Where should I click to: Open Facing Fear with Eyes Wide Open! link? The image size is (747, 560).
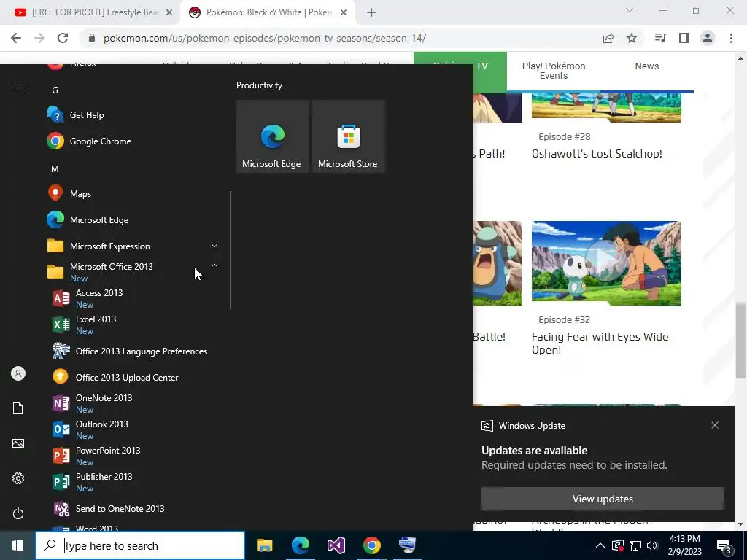point(600,343)
